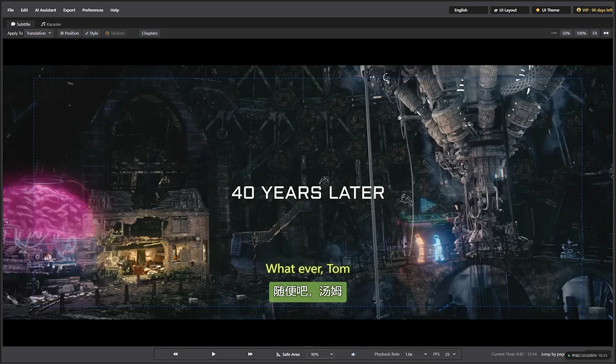
Task: Open the UI Layout options
Action: (509, 10)
